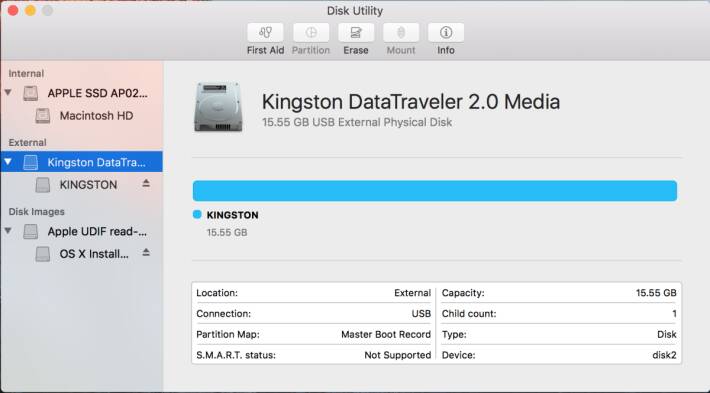Select OS X Install volume row
Screen dimensions: 710x393
[x=82, y=254]
